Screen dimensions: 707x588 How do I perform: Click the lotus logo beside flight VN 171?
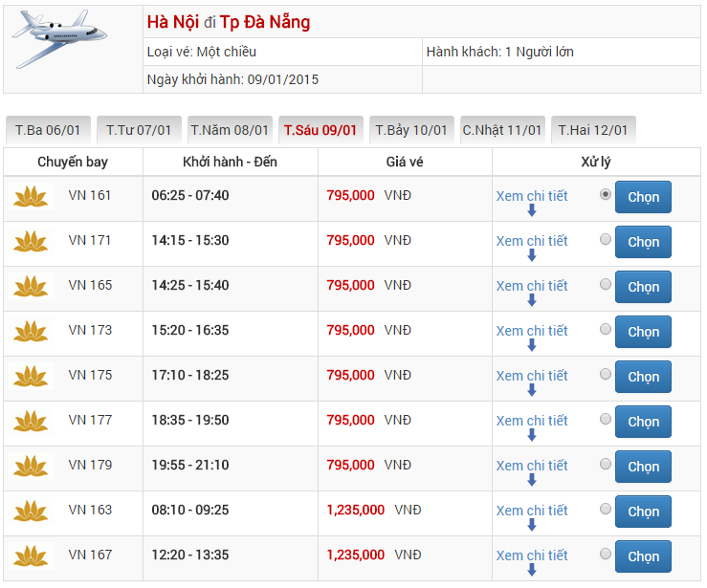(x=31, y=242)
